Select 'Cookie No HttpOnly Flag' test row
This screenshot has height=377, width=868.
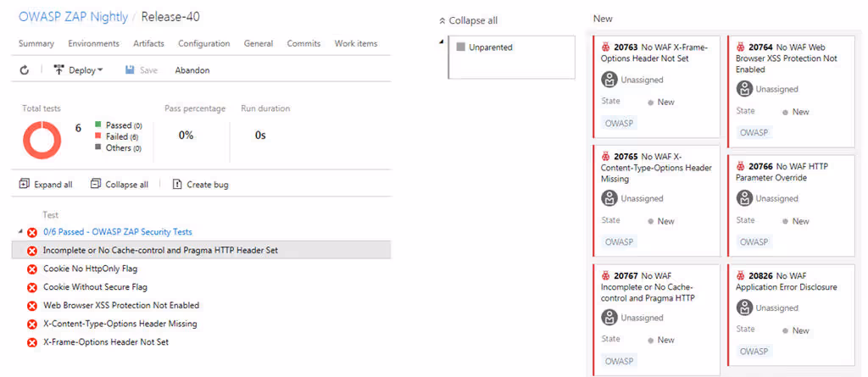coord(201,269)
